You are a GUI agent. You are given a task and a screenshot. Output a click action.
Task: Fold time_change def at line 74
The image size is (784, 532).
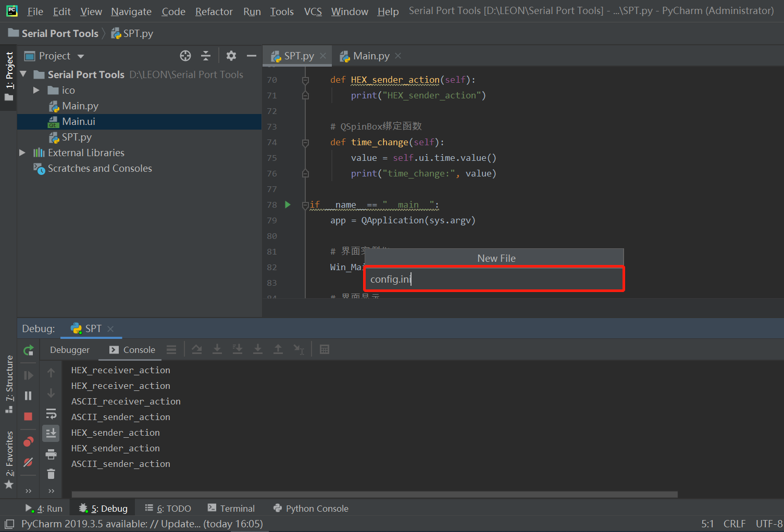306,143
